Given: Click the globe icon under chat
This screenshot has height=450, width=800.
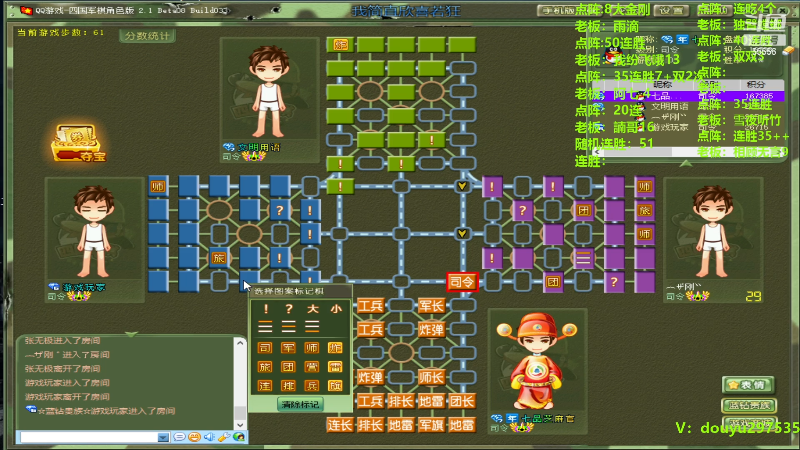Looking at the screenshot, I should coord(239,437).
